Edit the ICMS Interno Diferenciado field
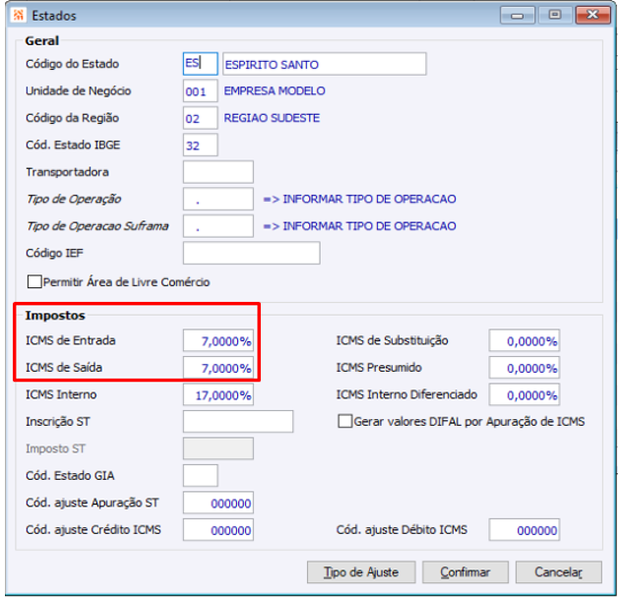 (x=524, y=395)
